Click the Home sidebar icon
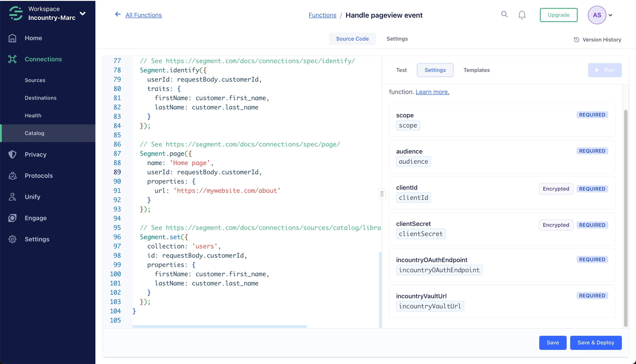The width and height of the screenshot is (636, 364). [12, 38]
